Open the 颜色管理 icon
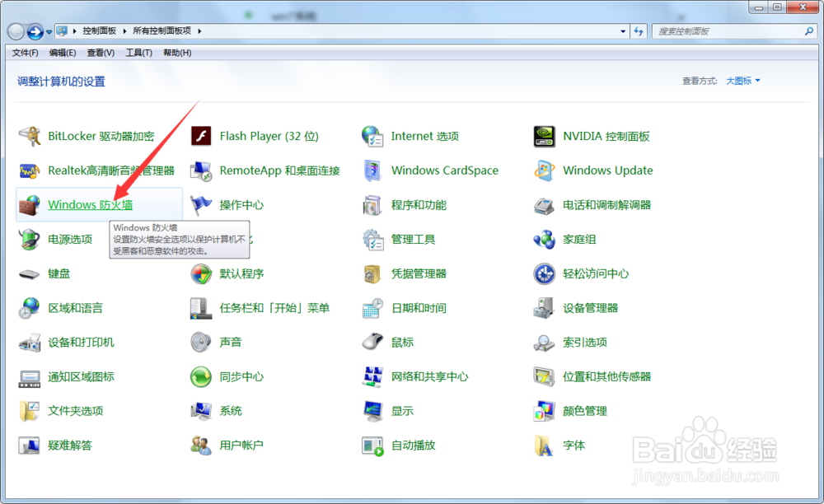The height and width of the screenshot is (504, 824). pos(544,411)
